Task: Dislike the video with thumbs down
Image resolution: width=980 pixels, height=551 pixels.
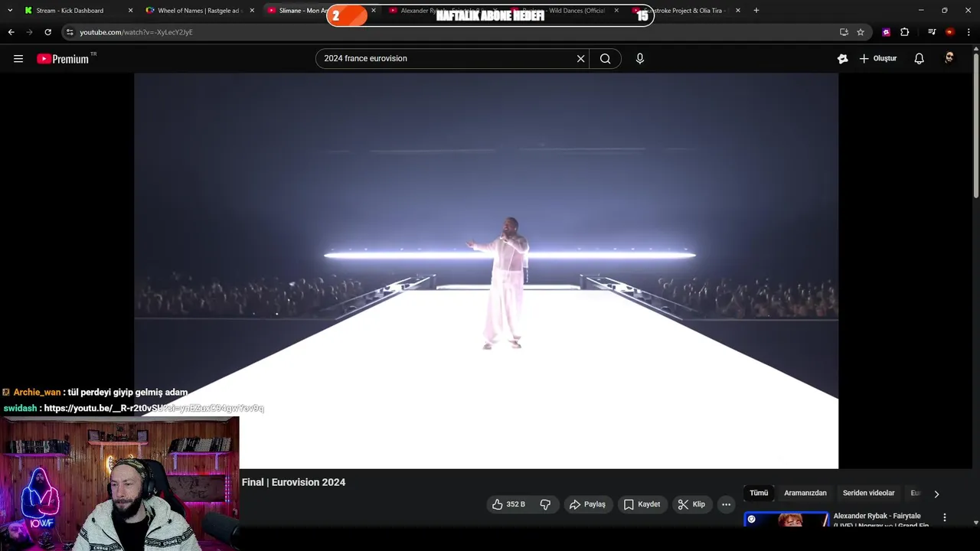Action: coord(545,504)
